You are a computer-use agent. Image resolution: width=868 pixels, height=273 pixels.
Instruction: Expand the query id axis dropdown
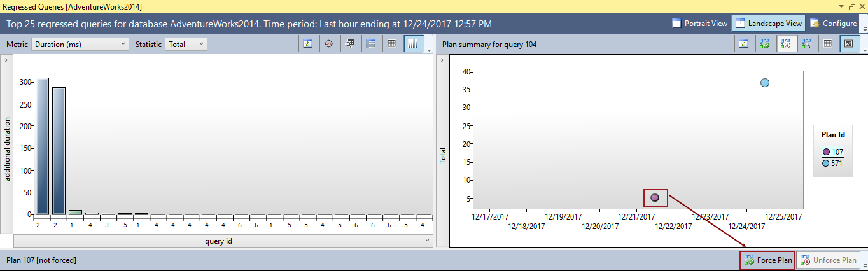(x=428, y=241)
